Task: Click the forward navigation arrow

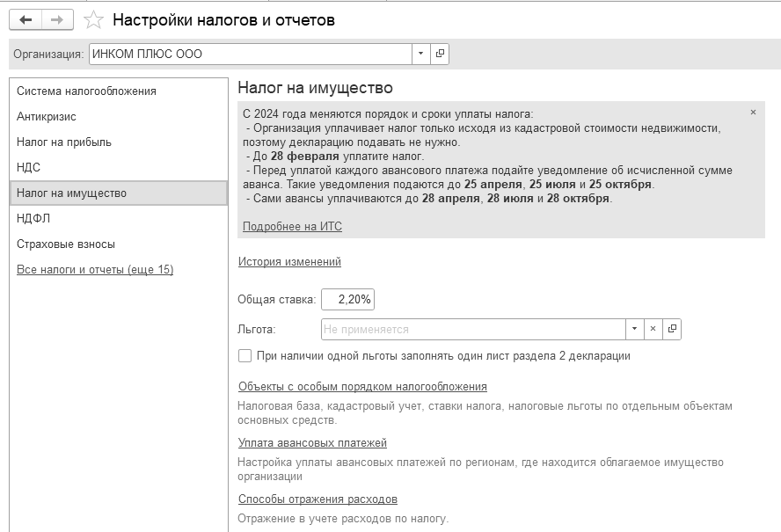Action: pyautogui.click(x=57, y=19)
